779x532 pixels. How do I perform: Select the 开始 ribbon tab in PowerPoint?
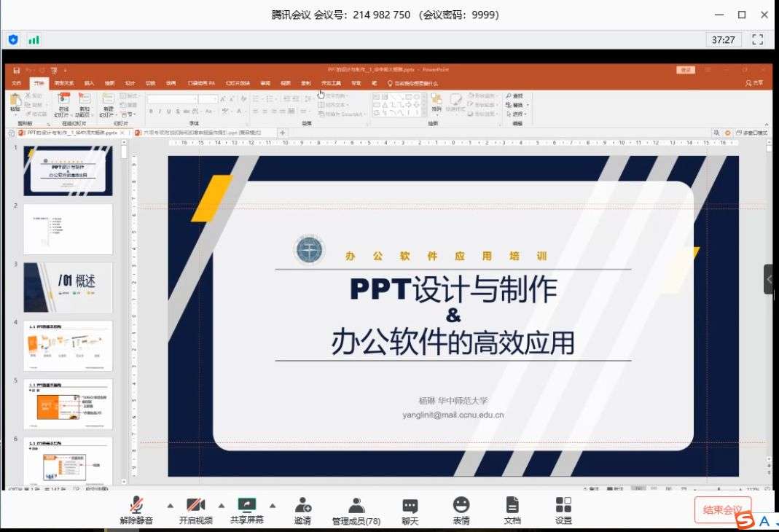(39, 83)
